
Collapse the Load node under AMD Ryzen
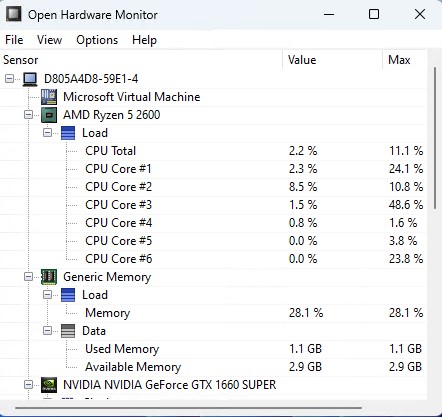pyautogui.click(x=48, y=133)
